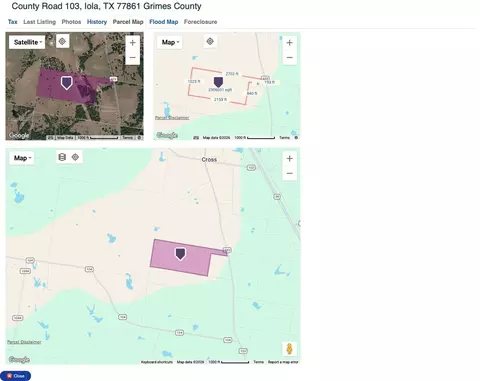Viewport: 480px width, 381px height.
Task: Open Terms link on flood map
Action: pyautogui.click(x=259, y=362)
